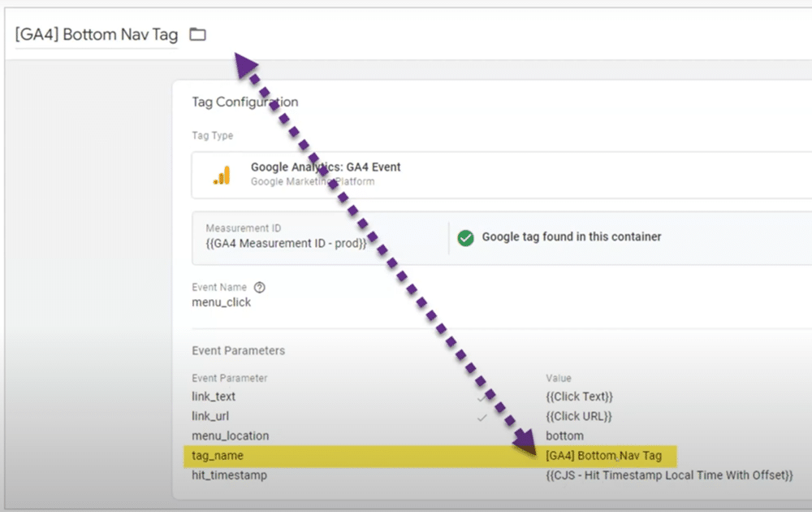
Task: Click the {{Click Text}} variable value
Action: coord(577,397)
